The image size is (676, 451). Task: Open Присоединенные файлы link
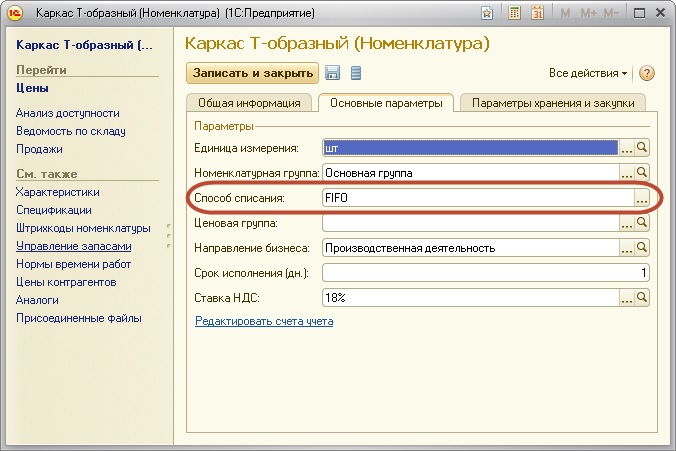click(x=78, y=318)
